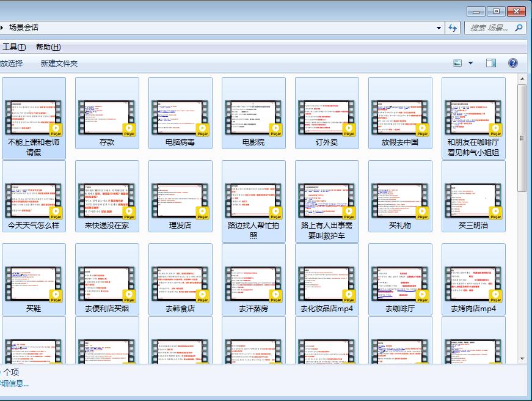
Task: Select the 买三明治 video icon
Action: click(x=473, y=200)
